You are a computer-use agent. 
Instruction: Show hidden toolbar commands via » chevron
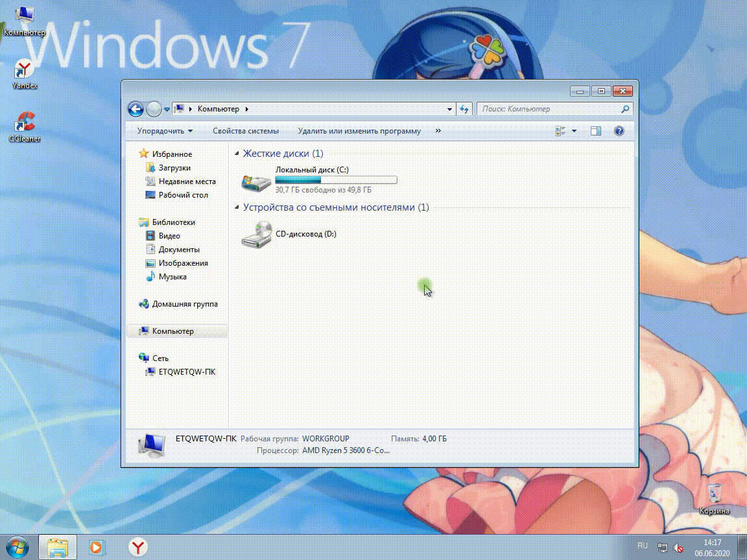pos(438,130)
